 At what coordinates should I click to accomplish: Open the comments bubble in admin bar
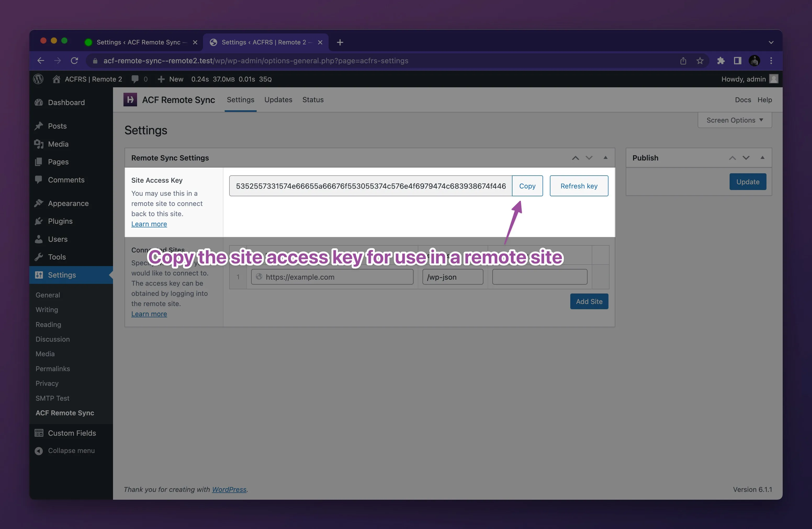coord(135,79)
